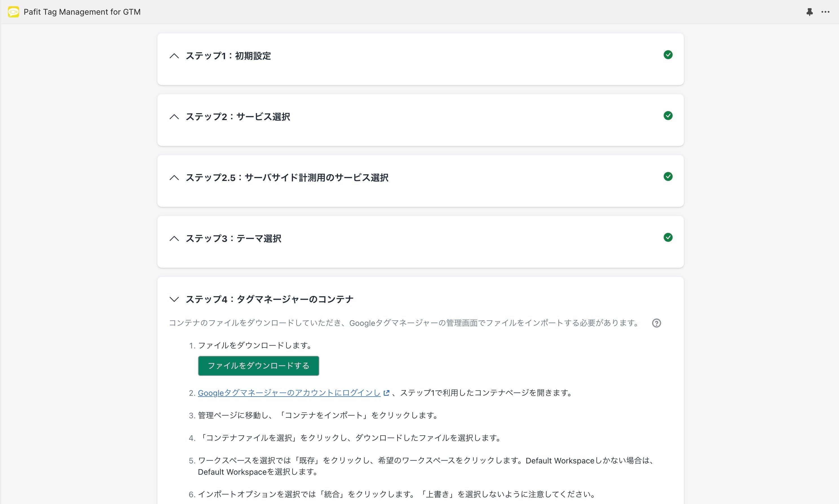Expand the ステップ2.5 chevron
The width and height of the screenshot is (839, 504).
(x=174, y=178)
